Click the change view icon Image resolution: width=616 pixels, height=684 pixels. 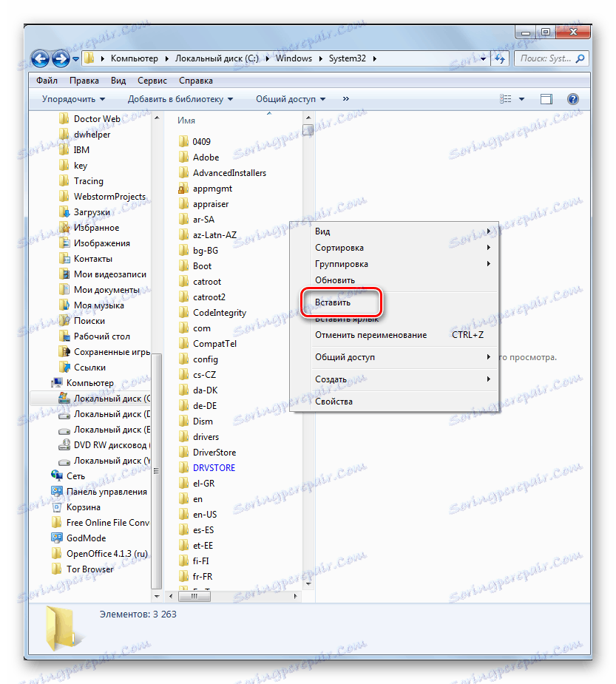505,99
